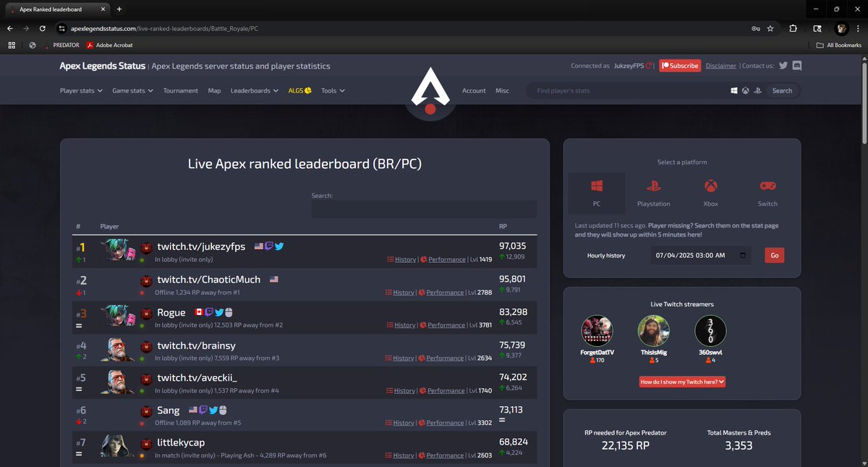This screenshot has height=467, width=868.
Task: Open ThisIsMig live streamer avatar
Action: 653,330
